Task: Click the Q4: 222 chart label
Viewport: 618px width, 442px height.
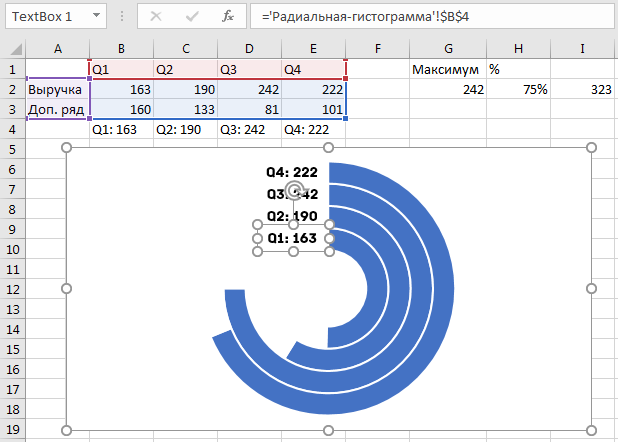Action: coord(292,172)
